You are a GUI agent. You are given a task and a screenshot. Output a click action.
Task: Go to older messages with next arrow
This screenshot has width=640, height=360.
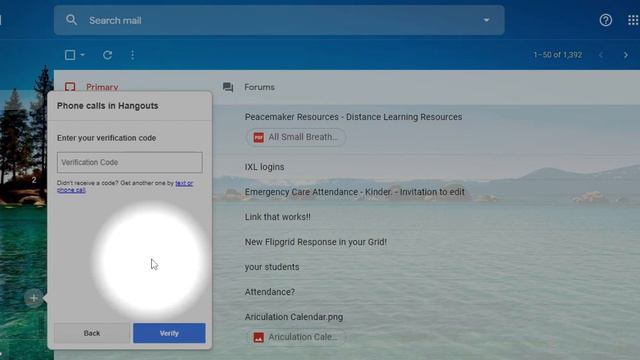625,55
